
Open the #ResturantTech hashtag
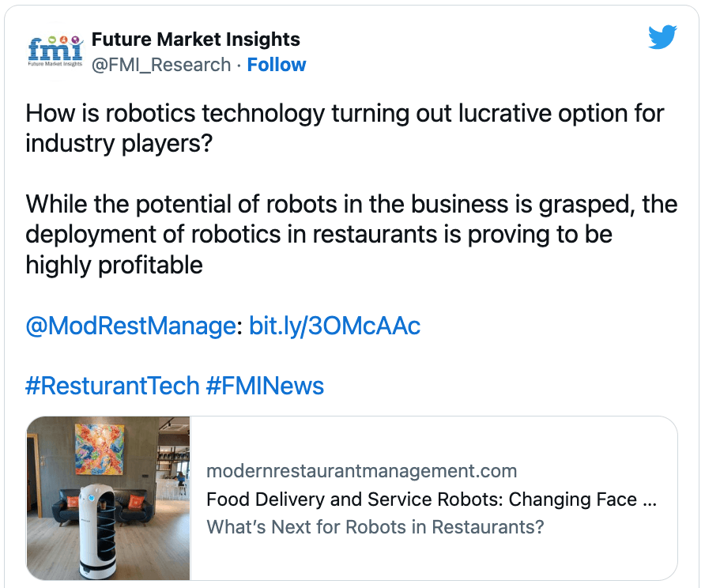point(112,386)
